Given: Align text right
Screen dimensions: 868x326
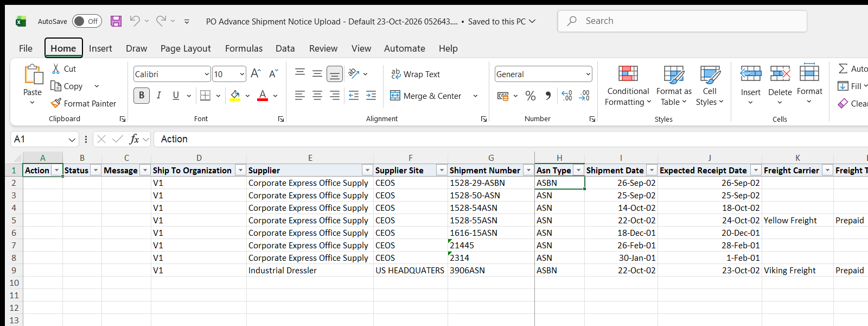Looking at the screenshot, I should click(335, 96).
